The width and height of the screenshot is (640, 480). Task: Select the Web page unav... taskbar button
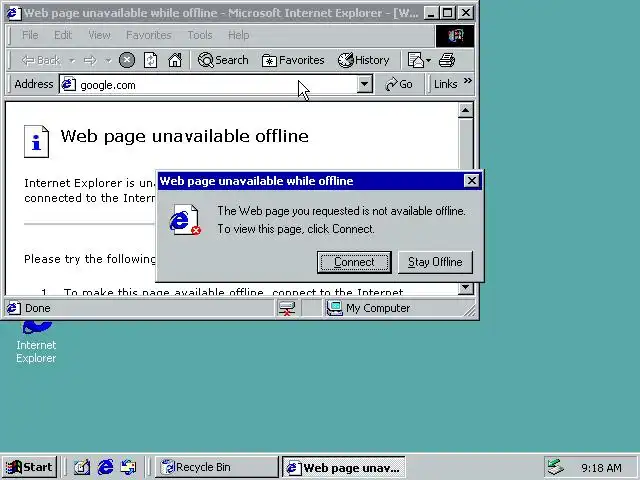344,467
